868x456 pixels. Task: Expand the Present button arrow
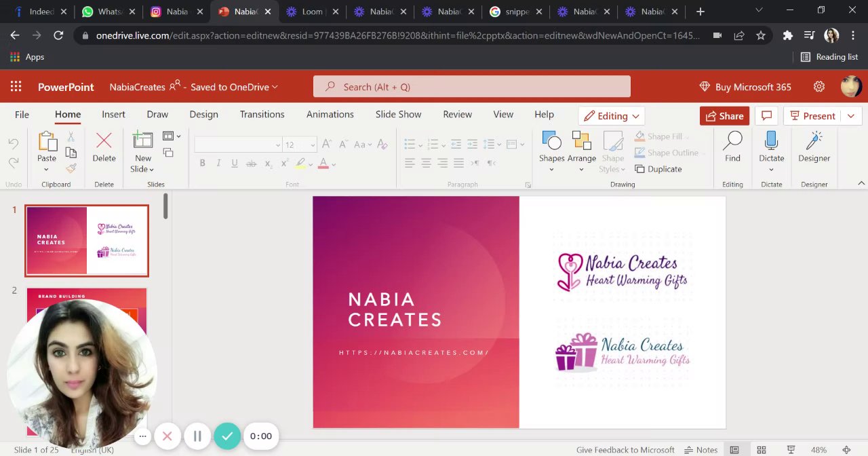coord(851,116)
